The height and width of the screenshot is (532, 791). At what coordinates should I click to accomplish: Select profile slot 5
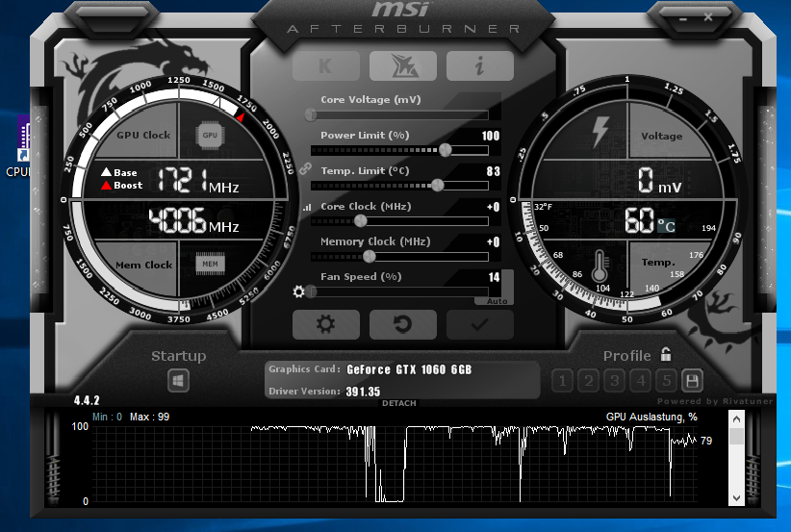pyautogui.click(x=667, y=381)
